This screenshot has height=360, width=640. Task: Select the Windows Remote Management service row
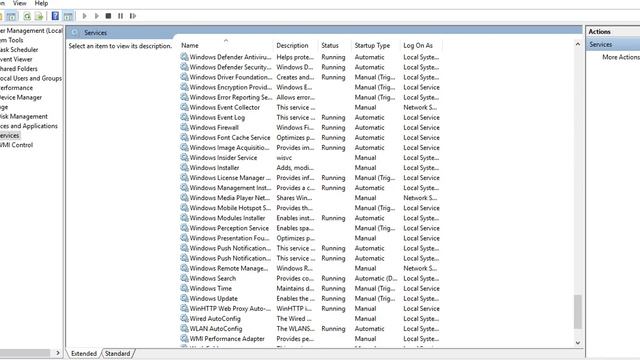[310, 268]
